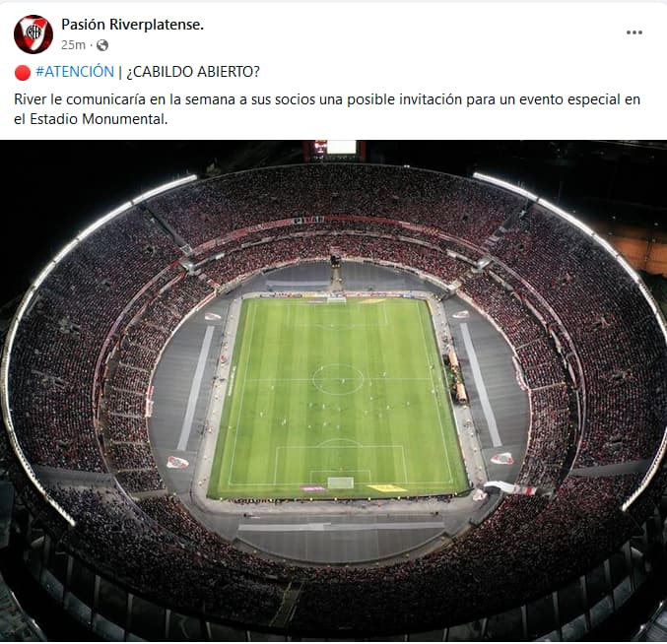667x644 pixels.
Task: Click the scoreboard screen atop the stadium photo
Action: [340, 147]
